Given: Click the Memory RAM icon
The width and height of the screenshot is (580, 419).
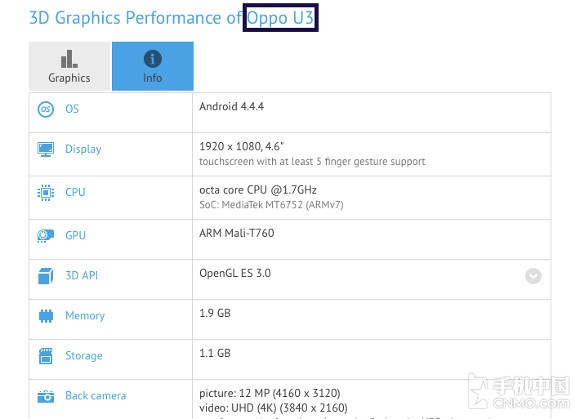Looking at the screenshot, I should [46, 316].
